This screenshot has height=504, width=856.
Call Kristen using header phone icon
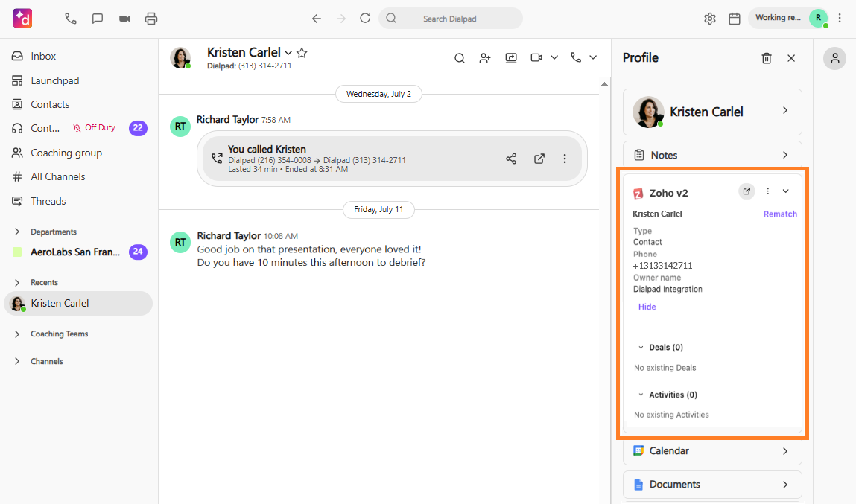(x=576, y=57)
